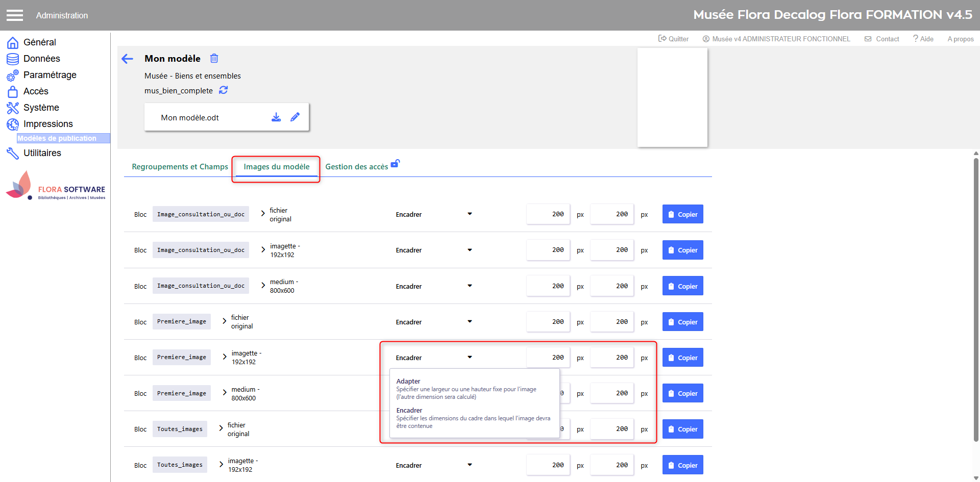This screenshot has width=980, height=482.
Task: Click the first width field in the top row
Action: coord(548,214)
